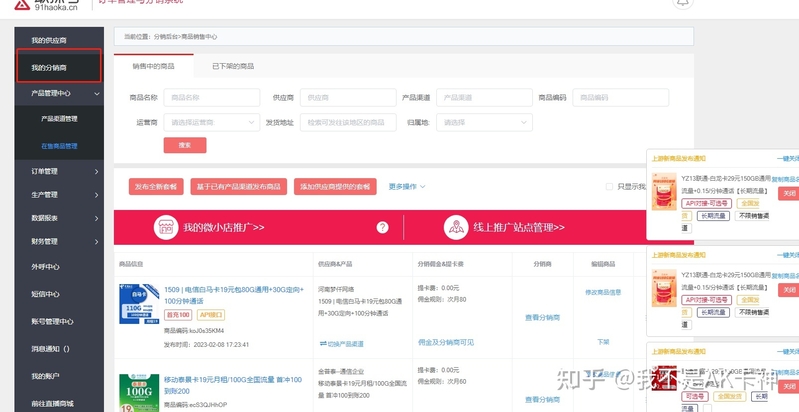
Task: Click the switch product channel arrows icon
Action: click(x=323, y=344)
